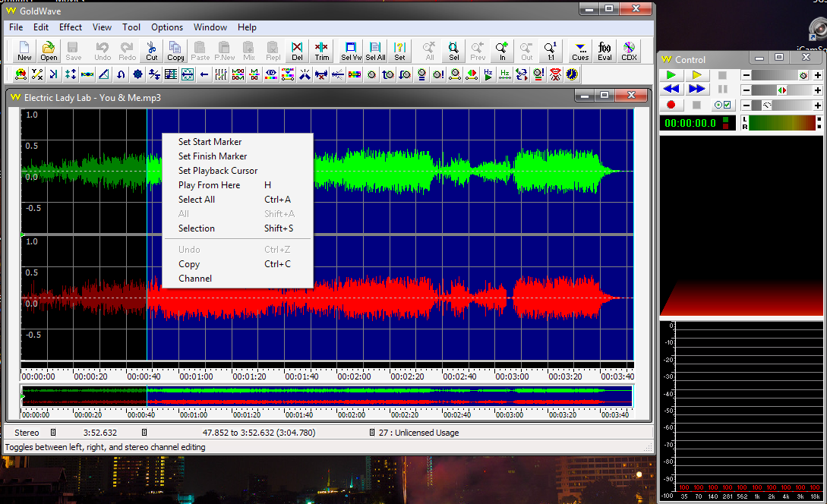The height and width of the screenshot is (504, 827).
Task: Click the Copy toolbar icon
Action: [175, 51]
